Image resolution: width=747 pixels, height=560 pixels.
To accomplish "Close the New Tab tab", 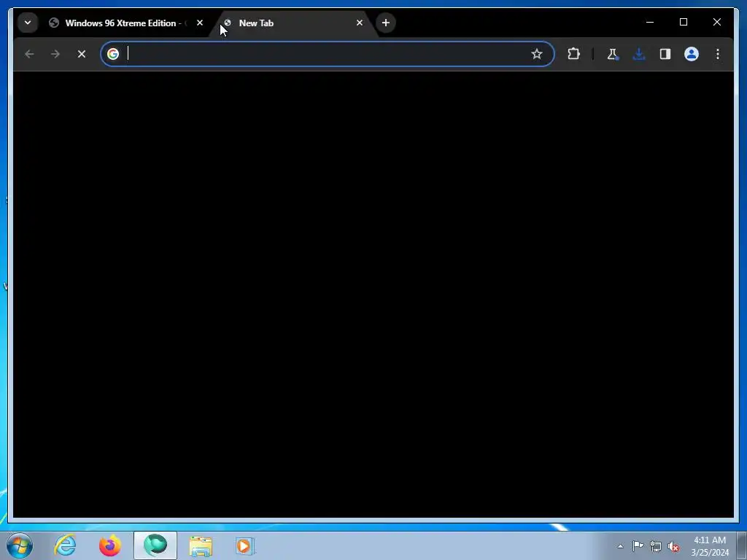I will (x=359, y=23).
